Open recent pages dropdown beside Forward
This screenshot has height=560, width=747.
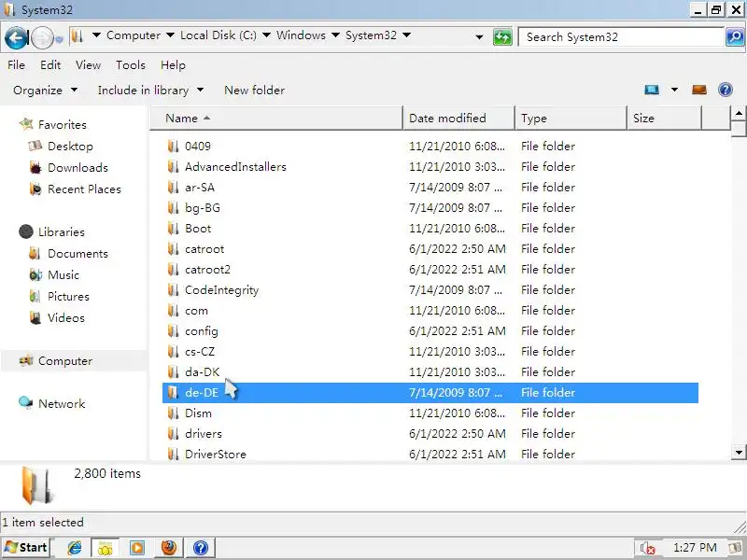tap(60, 39)
